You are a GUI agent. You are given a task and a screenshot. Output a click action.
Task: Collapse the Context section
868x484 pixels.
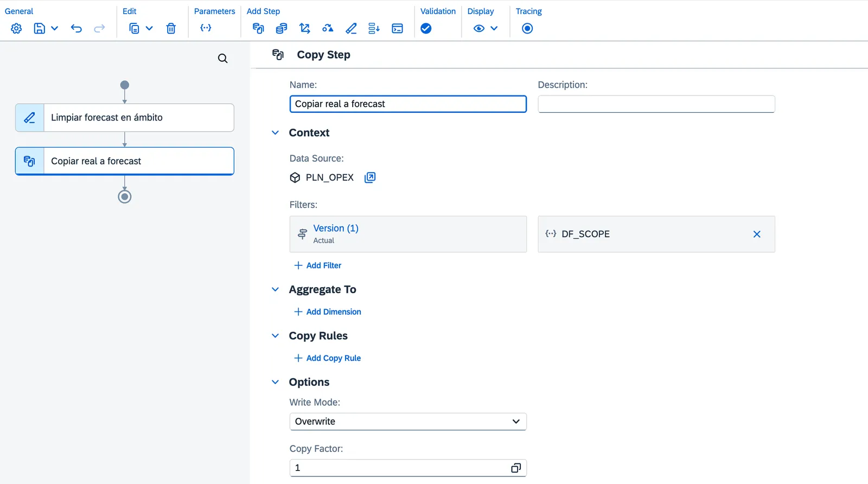(x=275, y=133)
